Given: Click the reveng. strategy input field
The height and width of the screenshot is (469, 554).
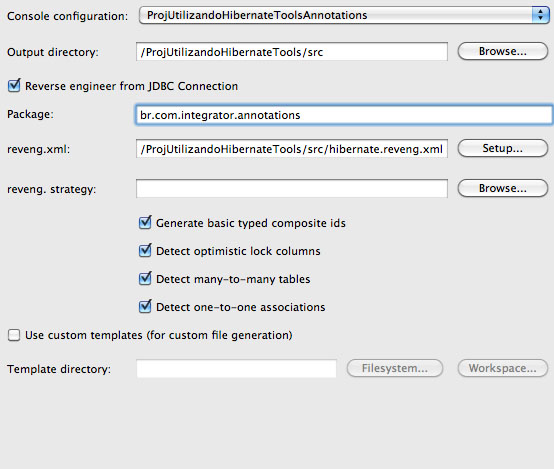Looking at the screenshot, I should pos(292,188).
